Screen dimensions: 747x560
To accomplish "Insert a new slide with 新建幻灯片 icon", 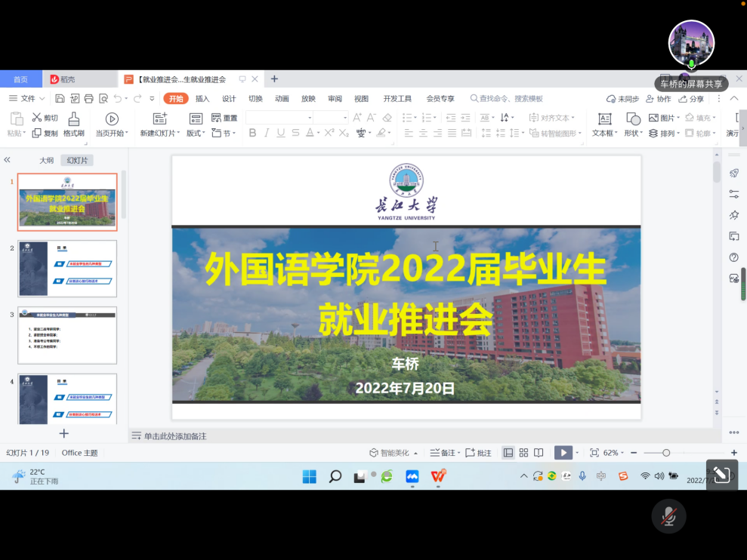I will pyautogui.click(x=159, y=119).
